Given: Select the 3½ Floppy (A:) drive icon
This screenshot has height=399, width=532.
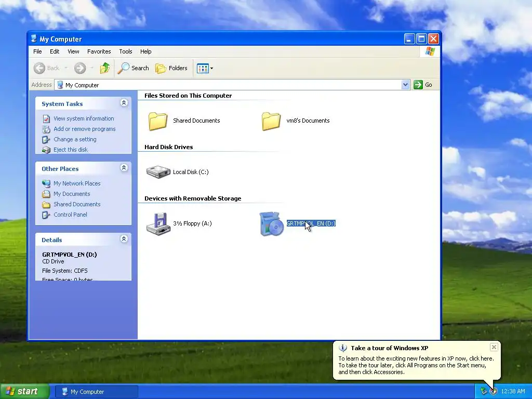Looking at the screenshot, I should coord(158,223).
